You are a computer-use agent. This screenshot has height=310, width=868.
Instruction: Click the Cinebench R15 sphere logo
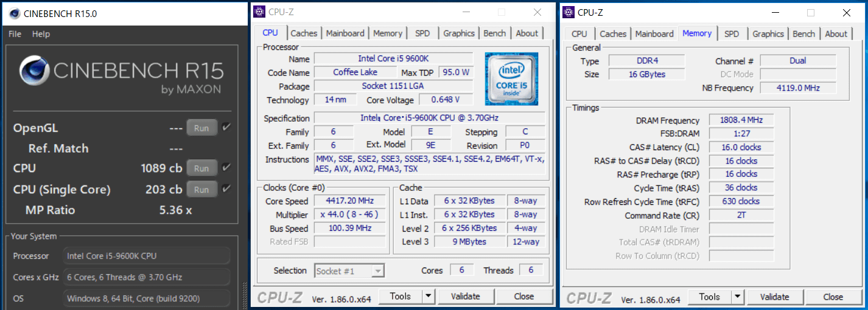click(x=34, y=71)
